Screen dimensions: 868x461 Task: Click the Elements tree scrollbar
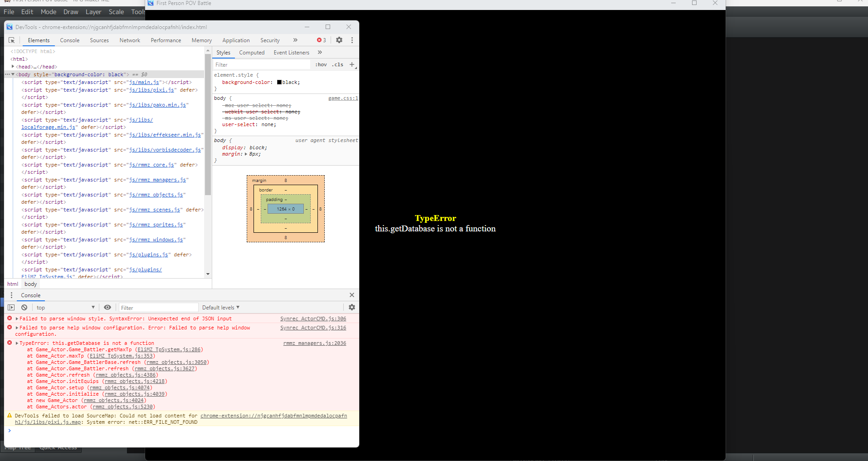point(208,125)
